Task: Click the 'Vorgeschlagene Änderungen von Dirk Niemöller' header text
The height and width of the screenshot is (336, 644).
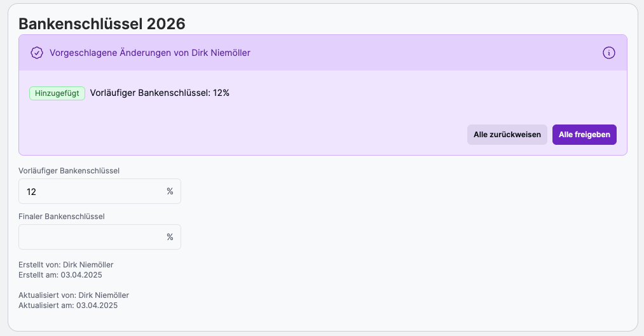Action: click(x=150, y=53)
